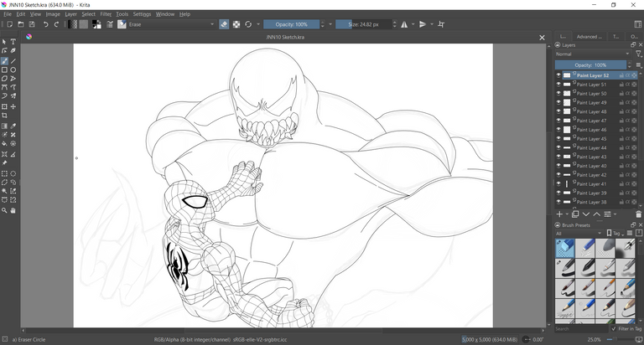
Task: Toggle alpha inheritance on Paint Layer 49
Action: click(x=627, y=102)
